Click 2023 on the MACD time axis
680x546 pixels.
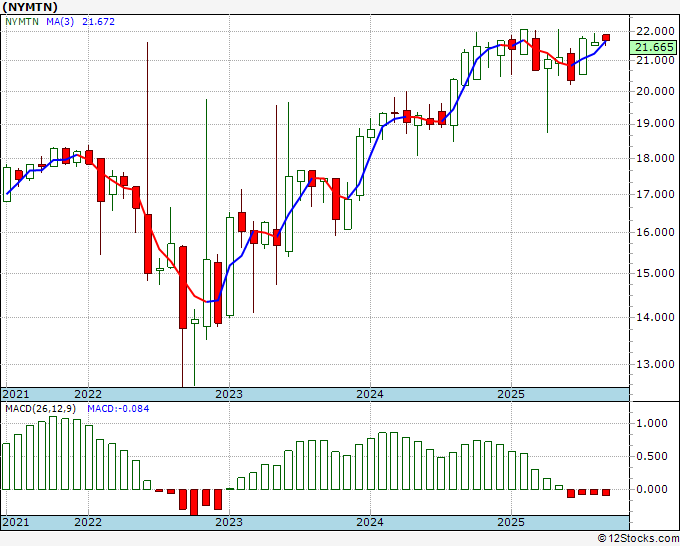229,522
